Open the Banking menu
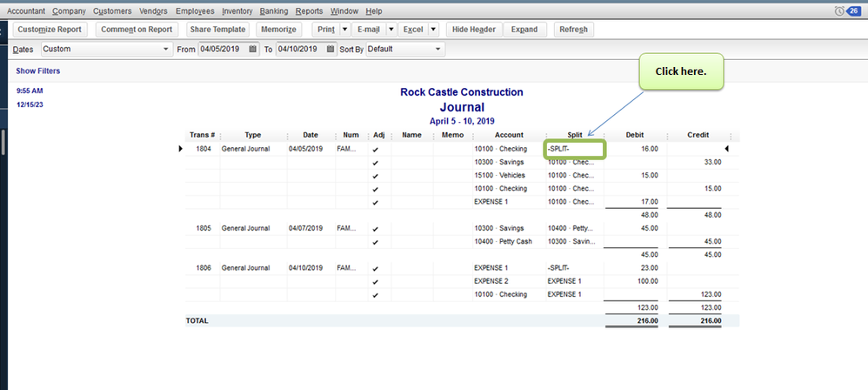The height and width of the screenshot is (390, 868). pos(274,11)
